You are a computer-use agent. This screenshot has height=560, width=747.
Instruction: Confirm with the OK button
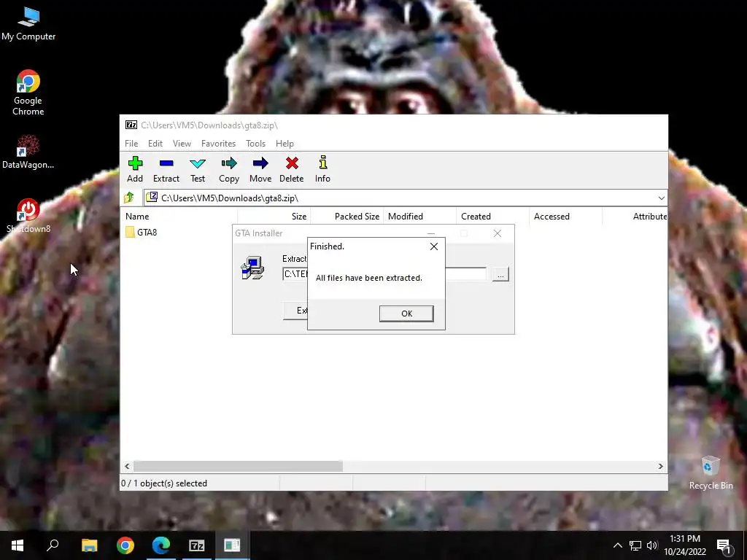(406, 314)
